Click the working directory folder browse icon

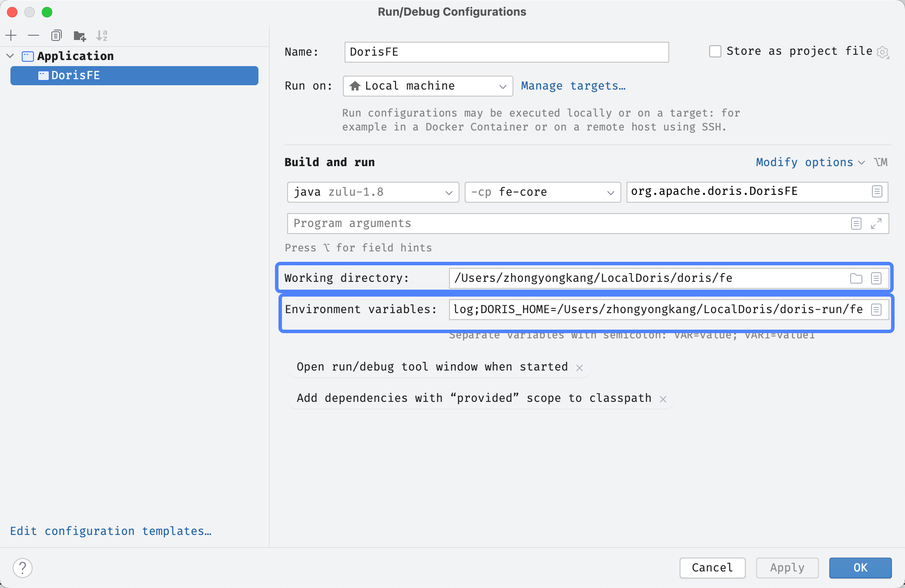[856, 277]
